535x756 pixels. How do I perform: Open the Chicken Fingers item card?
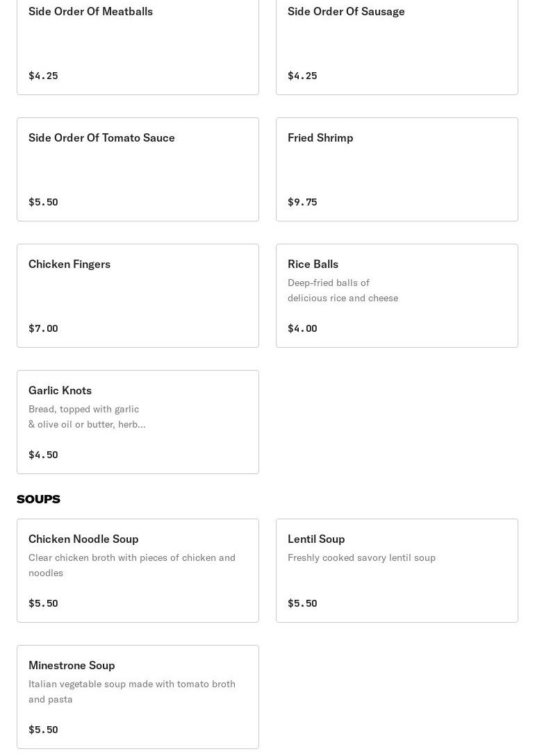pos(138,296)
